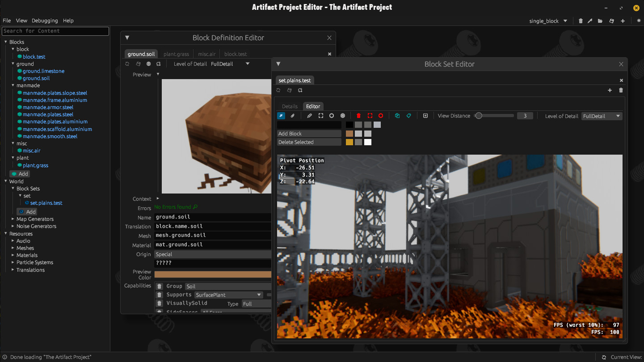Open the single_block layout dropdown

[x=565, y=21]
